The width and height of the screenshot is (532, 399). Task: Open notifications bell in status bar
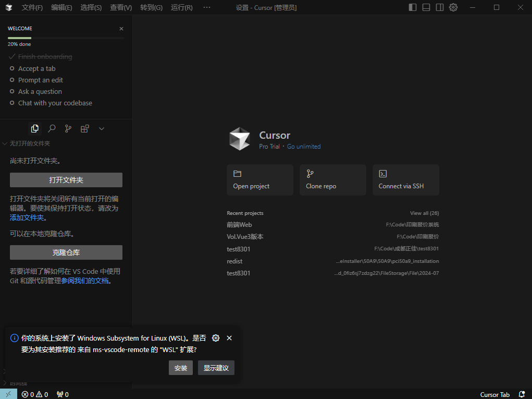pos(522,395)
